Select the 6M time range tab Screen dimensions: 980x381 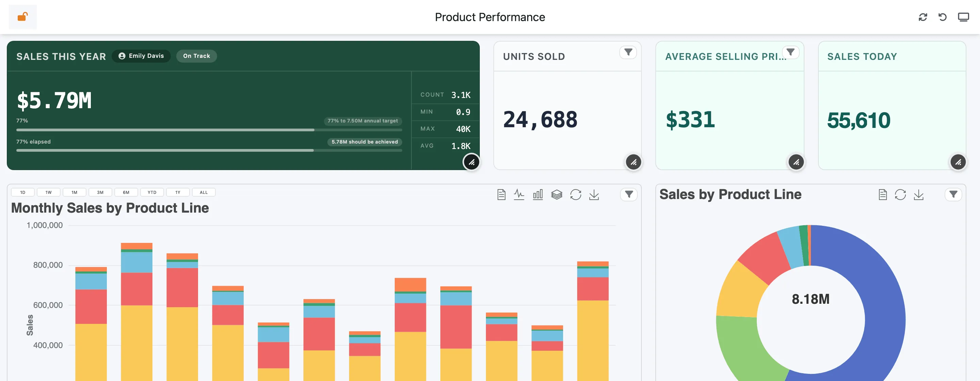click(126, 193)
